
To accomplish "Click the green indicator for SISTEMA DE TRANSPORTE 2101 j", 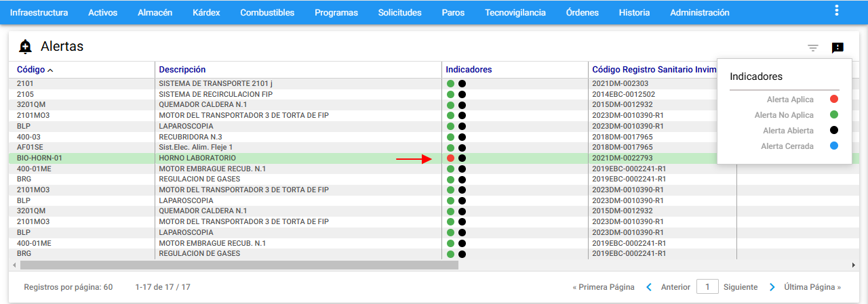I will (x=451, y=84).
